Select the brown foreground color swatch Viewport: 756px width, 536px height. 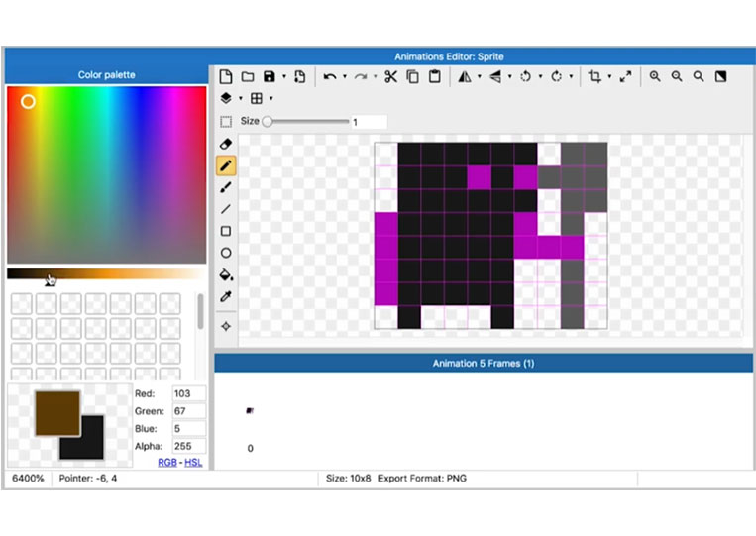click(57, 413)
